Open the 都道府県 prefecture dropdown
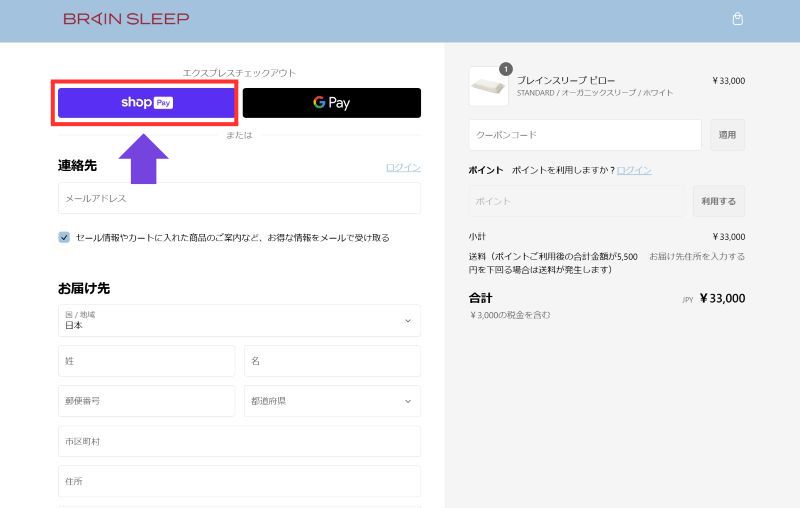The image size is (800, 508). 331,401
